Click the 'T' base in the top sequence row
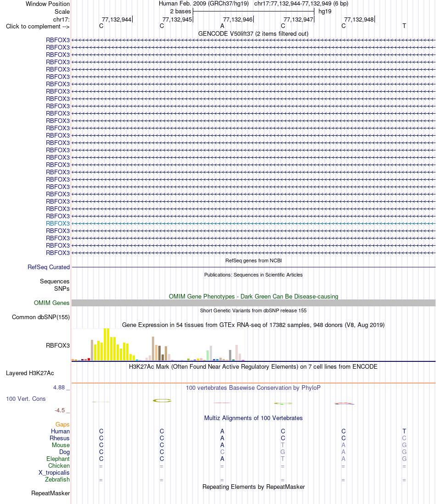The height and width of the screenshot is (504, 436). [x=404, y=26]
